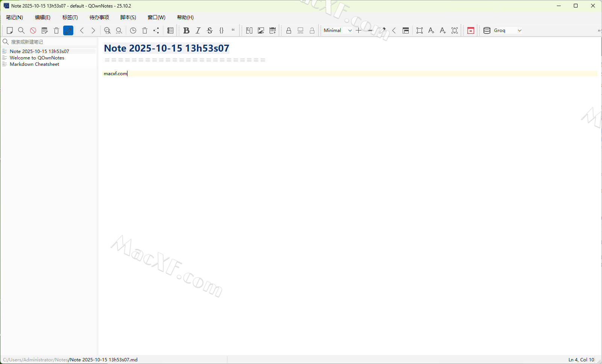Open the Minimal workspace dropdown
The width and height of the screenshot is (602, 364).
[x=338, y=30]
